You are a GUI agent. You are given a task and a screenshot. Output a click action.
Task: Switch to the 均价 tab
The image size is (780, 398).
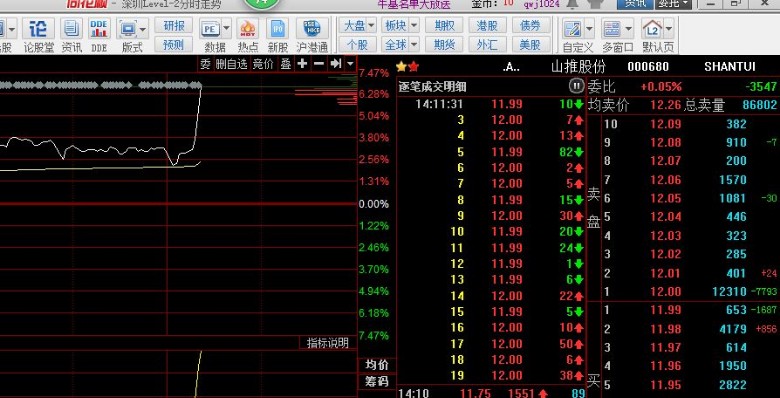pyautogui.click(x=377, y=365)
